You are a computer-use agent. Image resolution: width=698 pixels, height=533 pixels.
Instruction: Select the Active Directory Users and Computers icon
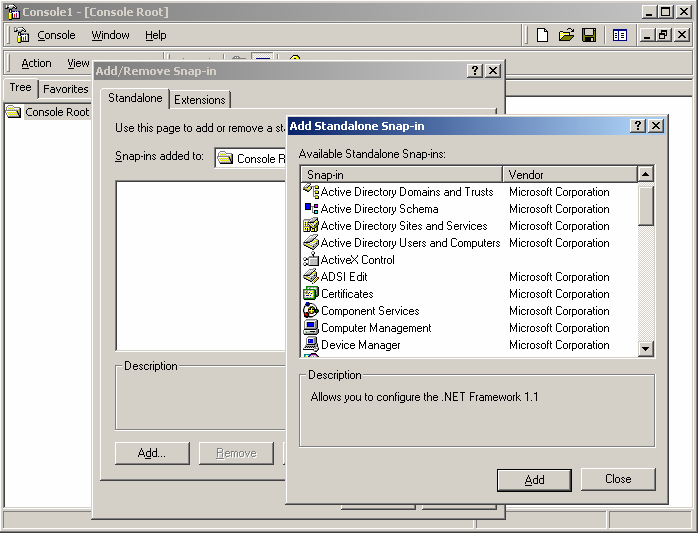click(x=311, y=242)
